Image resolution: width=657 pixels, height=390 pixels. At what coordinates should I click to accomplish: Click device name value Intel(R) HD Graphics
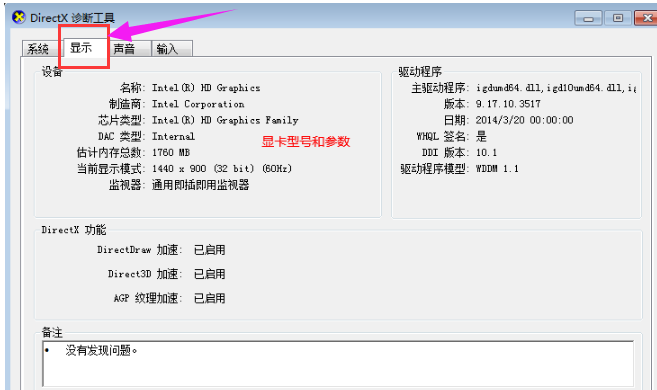click(206, 88)
